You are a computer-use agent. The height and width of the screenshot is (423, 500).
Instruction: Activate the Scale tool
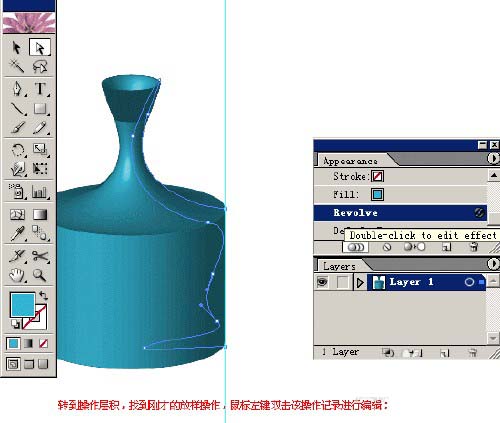[x=40, y=149]
